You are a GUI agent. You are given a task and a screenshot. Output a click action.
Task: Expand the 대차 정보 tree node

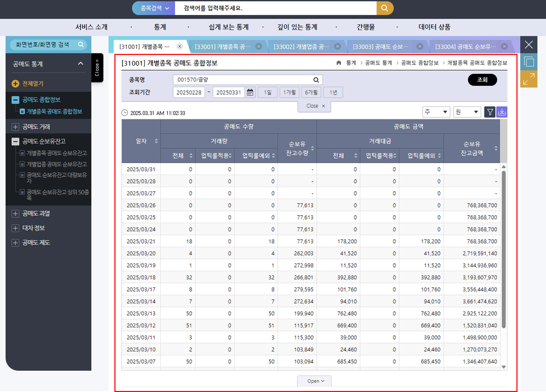pos(15,228)
